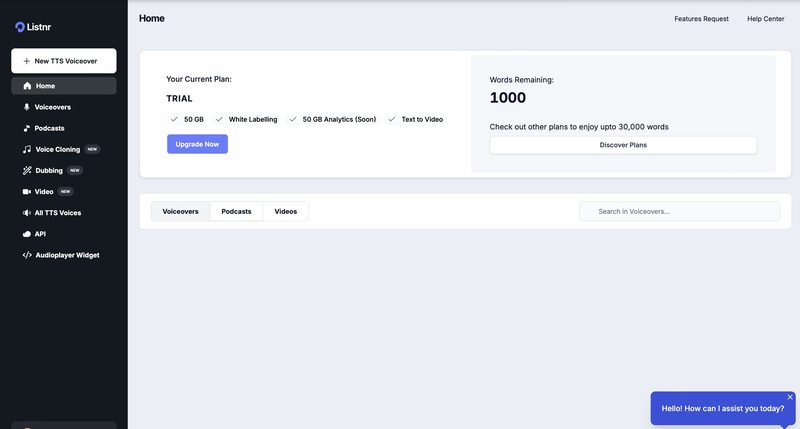Click the Podcasts music note icon
The image size is (800, 429).
tap(27, 128)
